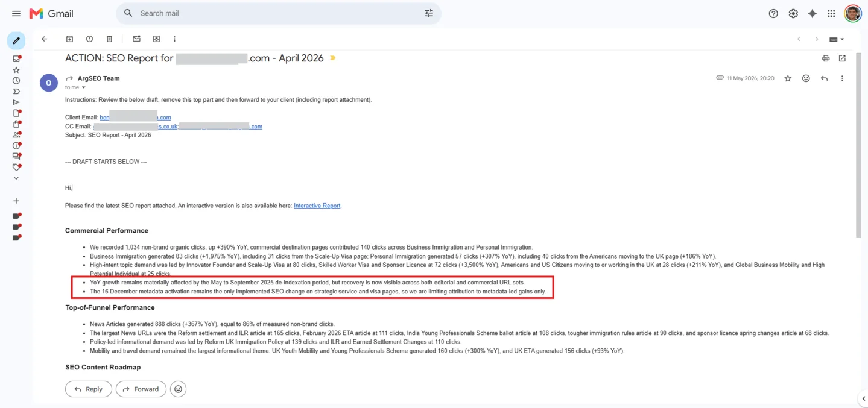Open the Updates category info icon
This screenshot has height=408, width=868.
tap(16, 146)
